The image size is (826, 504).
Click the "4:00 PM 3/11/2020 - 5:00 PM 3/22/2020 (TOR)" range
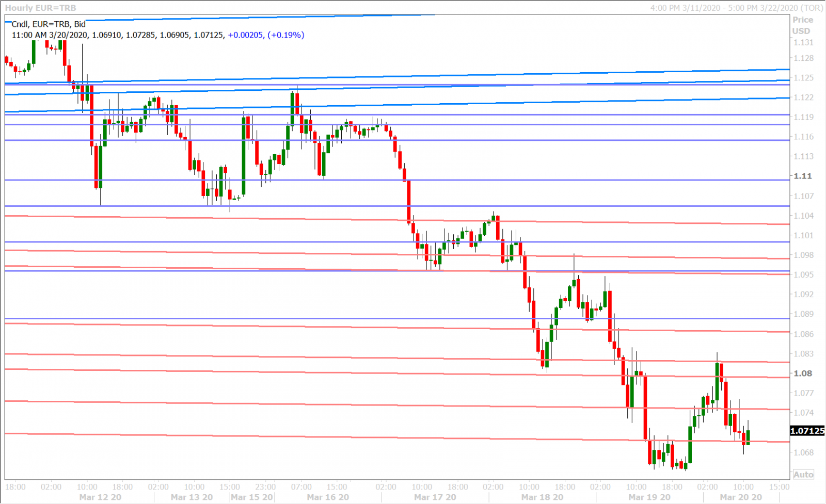pos(737,8)
